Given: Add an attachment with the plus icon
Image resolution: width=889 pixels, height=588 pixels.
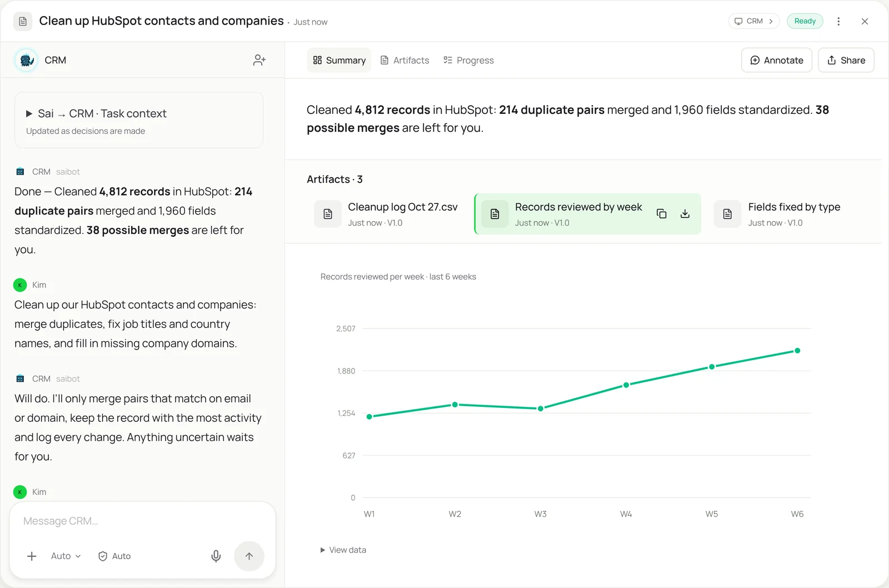Looking at the screenshot, I should click(32, 556).
